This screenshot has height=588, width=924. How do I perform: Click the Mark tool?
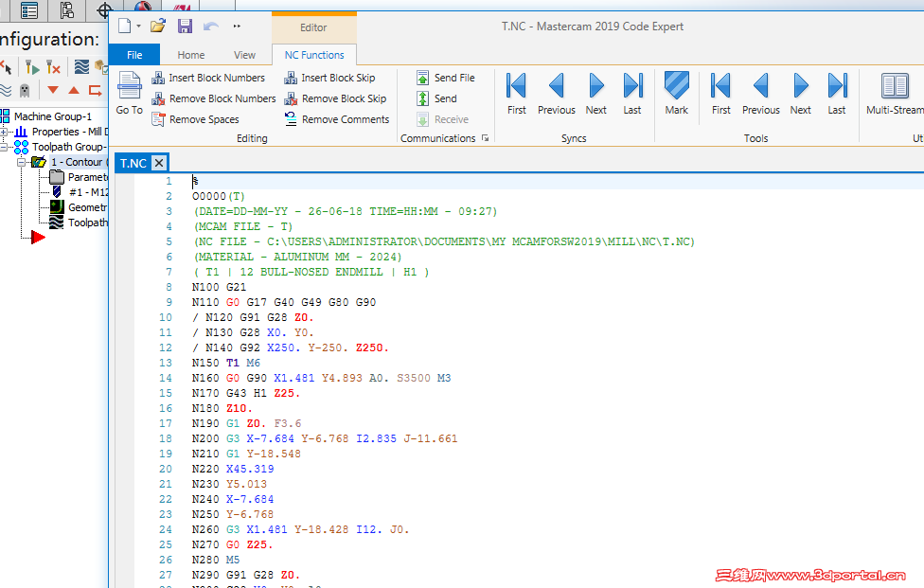click(x=677, y=94)
